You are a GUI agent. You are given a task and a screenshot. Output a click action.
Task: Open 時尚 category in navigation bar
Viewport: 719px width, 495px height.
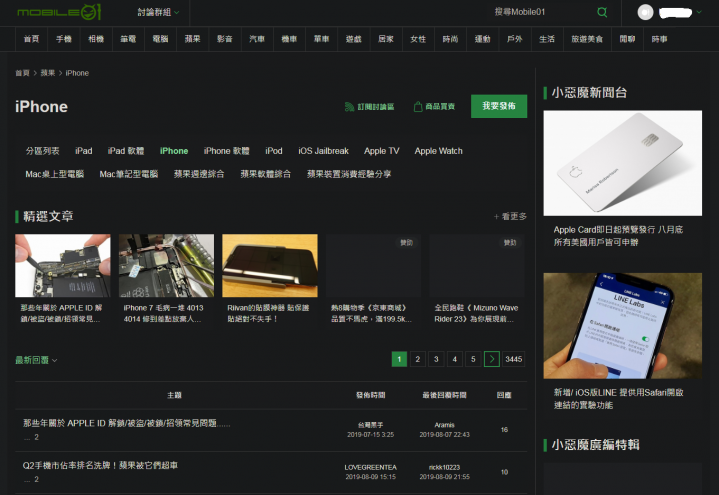pos(450,39)
